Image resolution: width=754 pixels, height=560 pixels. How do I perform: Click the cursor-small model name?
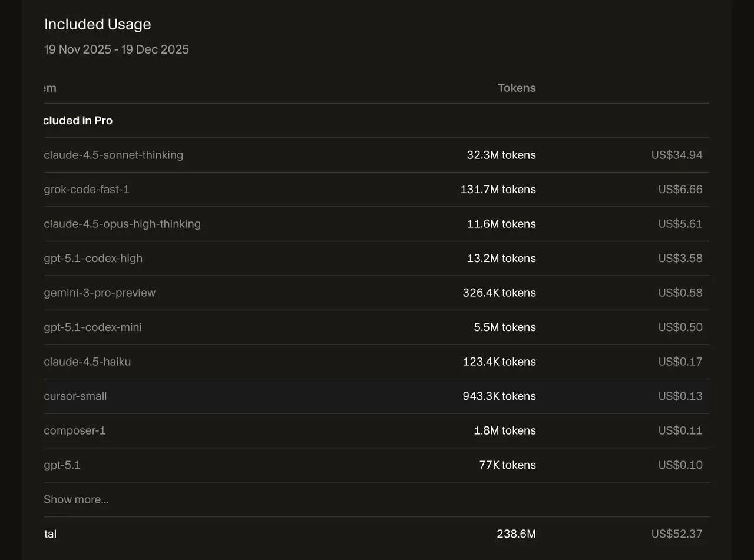(75, 396)
